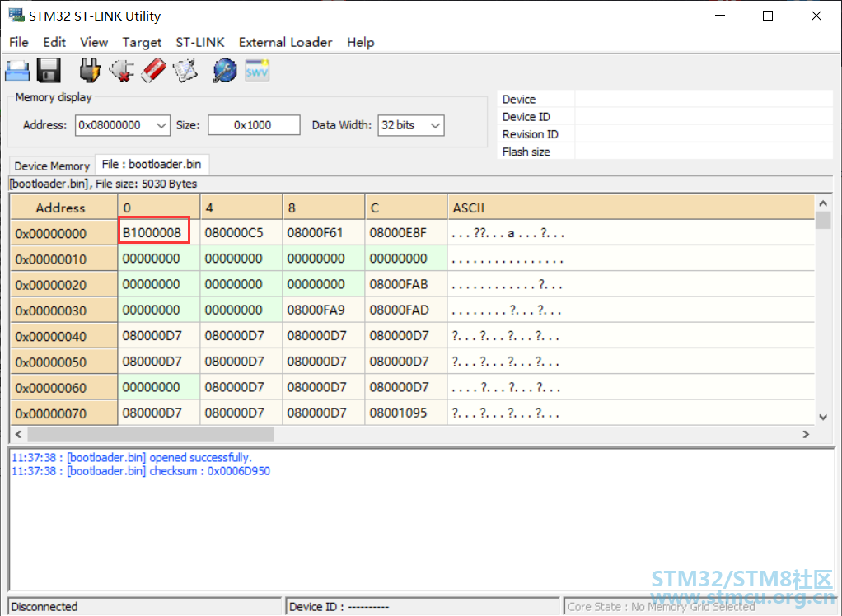Click the Address column header
This screenshot has height=616, width=842.
pyautogui.click(x=64, y=208)
